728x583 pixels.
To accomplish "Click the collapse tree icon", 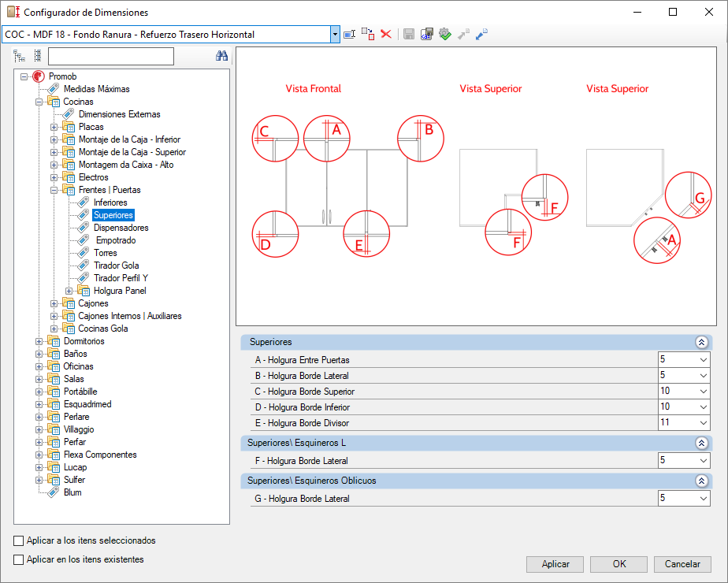I will click(38, 56).
